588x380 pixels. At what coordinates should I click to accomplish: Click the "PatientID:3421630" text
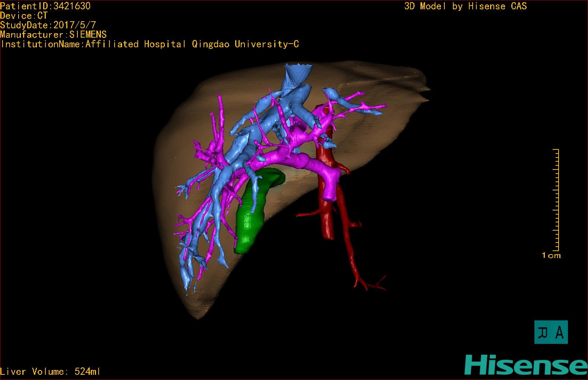pyautogui.click(x=45, y=6)
